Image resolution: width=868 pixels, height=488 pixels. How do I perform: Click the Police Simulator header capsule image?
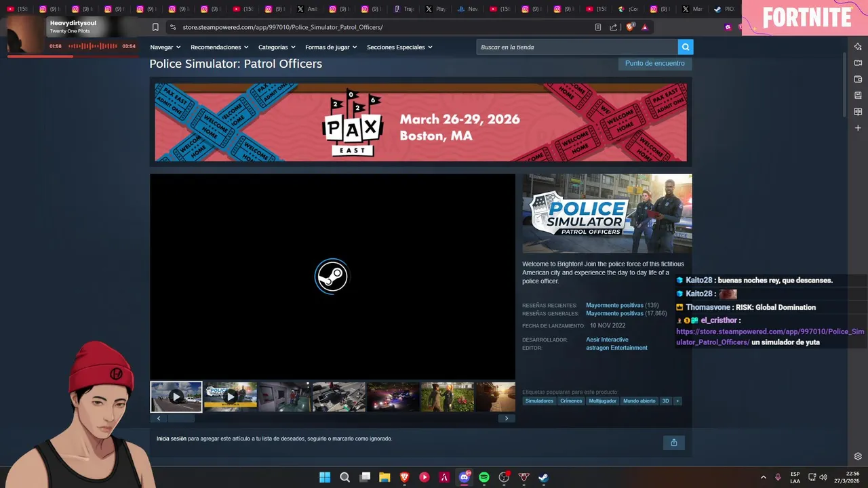[607, 213]
